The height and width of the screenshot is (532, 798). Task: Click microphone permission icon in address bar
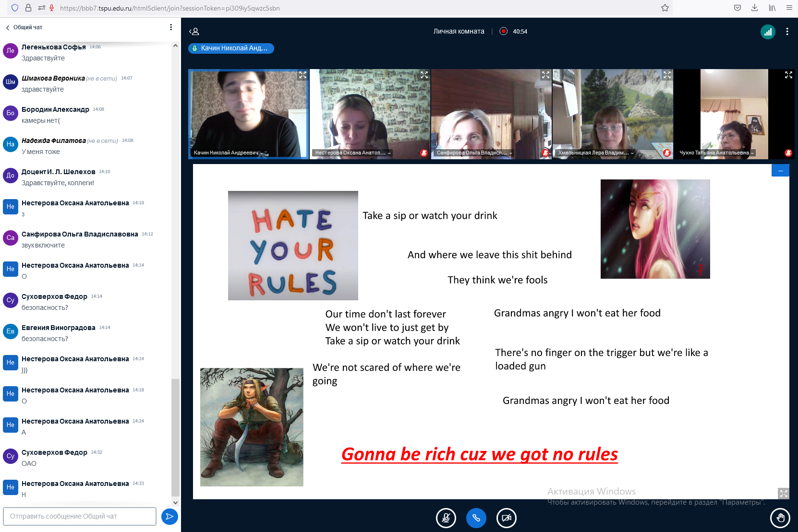[x=51, y=8]
